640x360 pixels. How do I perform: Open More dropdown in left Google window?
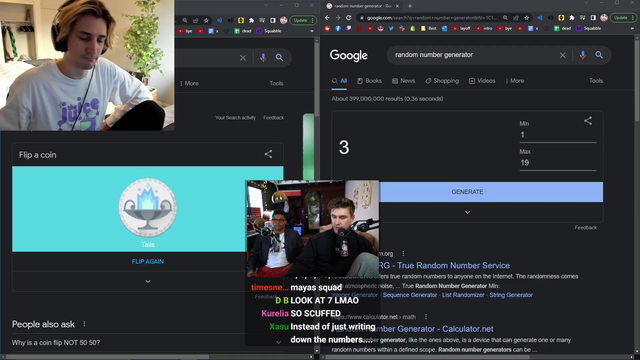click(x=190, y=83)
